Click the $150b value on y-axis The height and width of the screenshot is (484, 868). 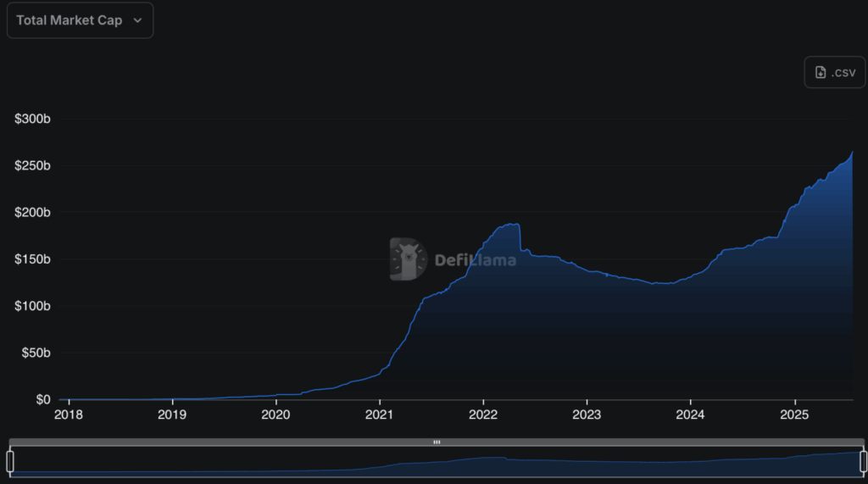(x=33, y=259)
